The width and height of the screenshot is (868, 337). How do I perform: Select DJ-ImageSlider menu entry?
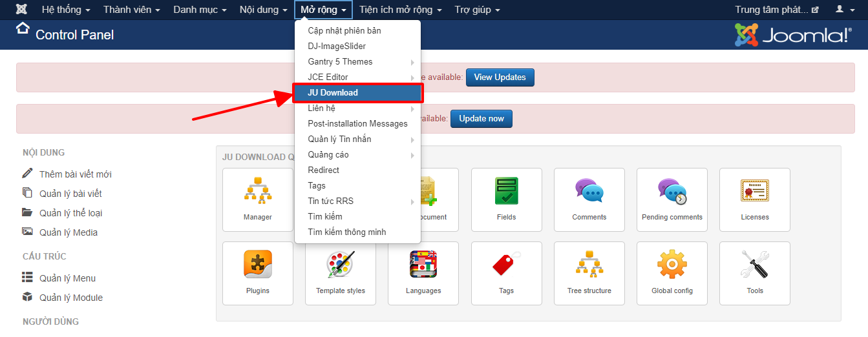coord(357,46)
